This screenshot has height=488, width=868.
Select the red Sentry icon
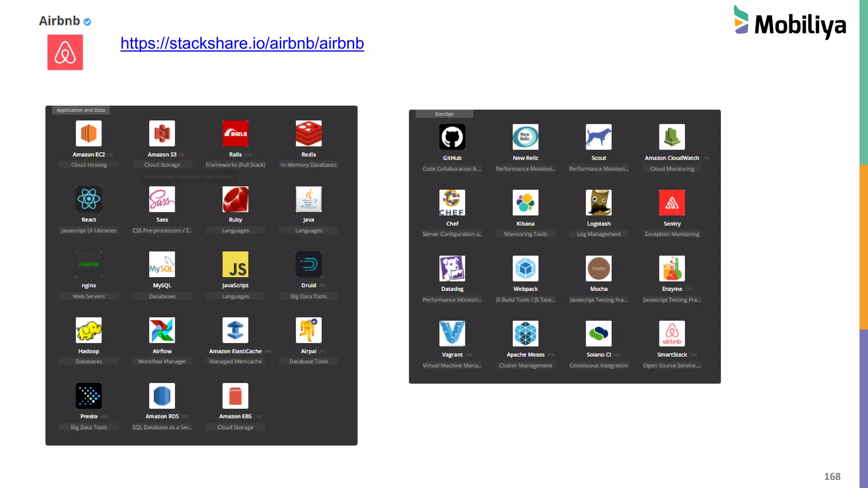pyautogui.click(x=672, y=202)
